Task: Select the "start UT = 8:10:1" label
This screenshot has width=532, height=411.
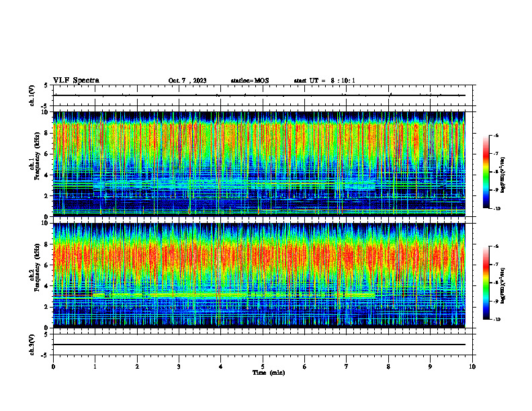Action: [324, 81]
